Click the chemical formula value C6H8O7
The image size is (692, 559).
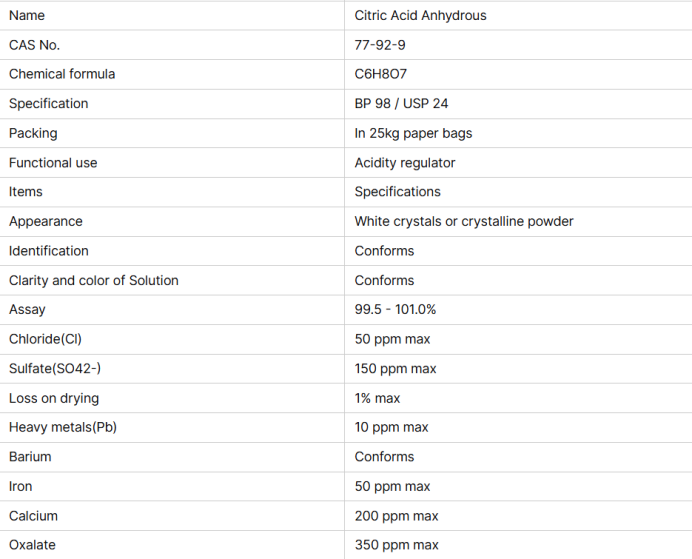(381, 74)
